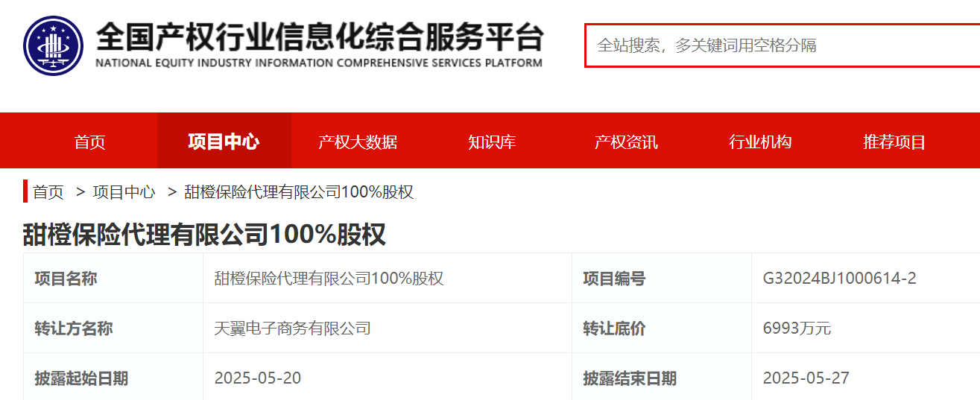Click the 披露结束日期 label cell
Image resolution: width=980 pixels, height=400 pixels.
662,377
